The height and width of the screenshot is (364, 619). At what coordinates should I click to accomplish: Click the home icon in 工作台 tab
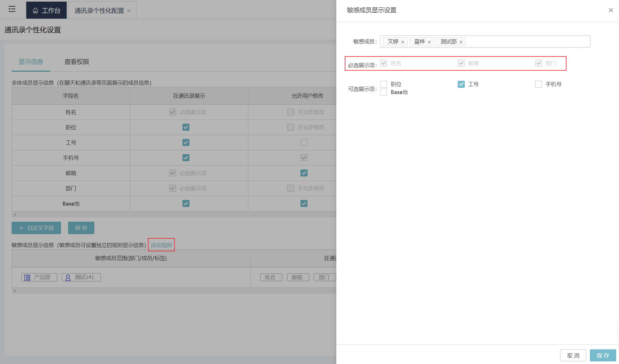click(35, 11)
